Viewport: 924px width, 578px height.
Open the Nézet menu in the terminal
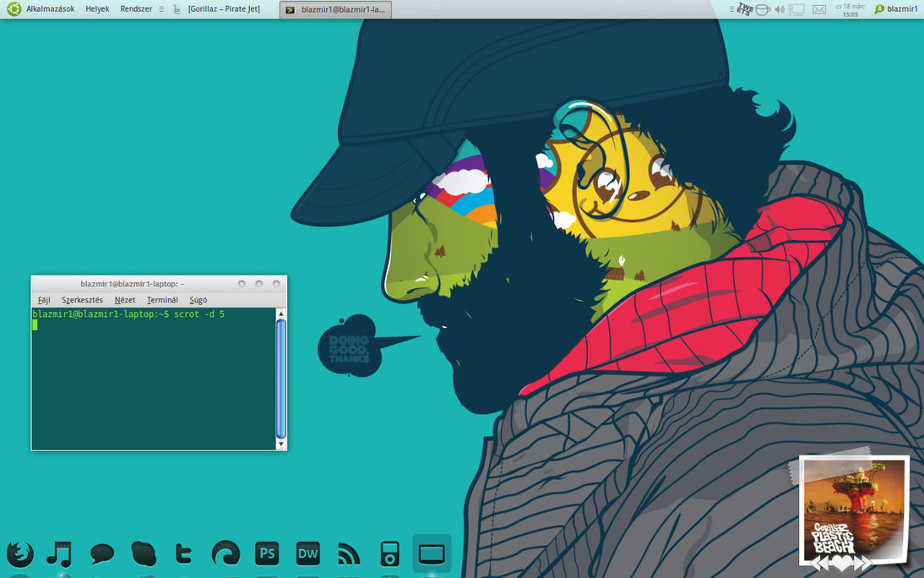(x=125, y=300)
